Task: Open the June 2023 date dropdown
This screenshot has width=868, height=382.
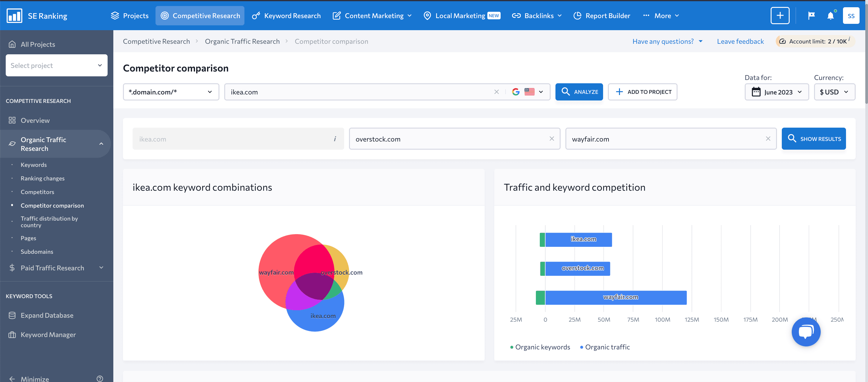Action: point(776,92)
